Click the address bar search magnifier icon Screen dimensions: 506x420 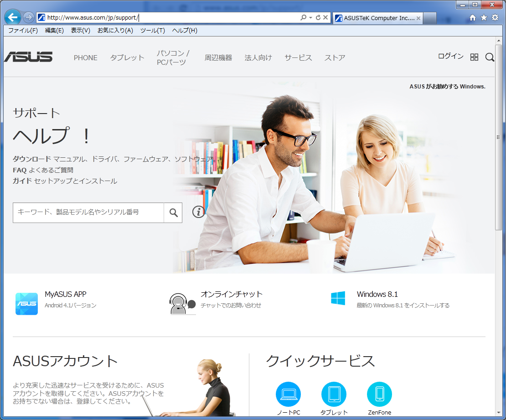tap(303, 17)
